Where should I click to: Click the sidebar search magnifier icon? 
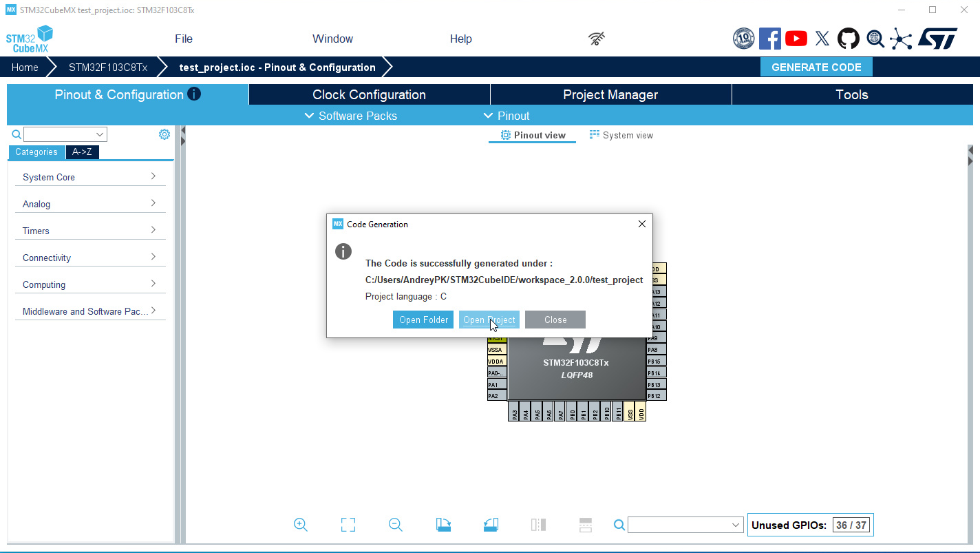point(17,135)
